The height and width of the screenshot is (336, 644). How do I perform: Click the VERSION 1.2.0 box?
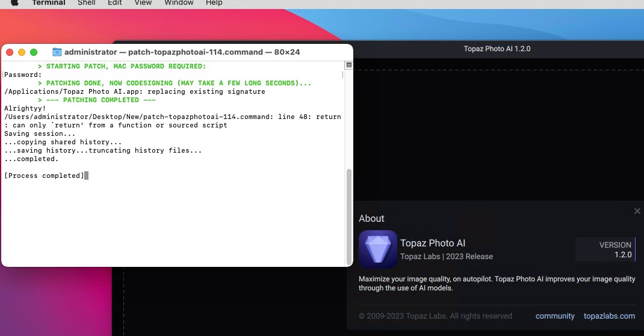coord(605,249)
